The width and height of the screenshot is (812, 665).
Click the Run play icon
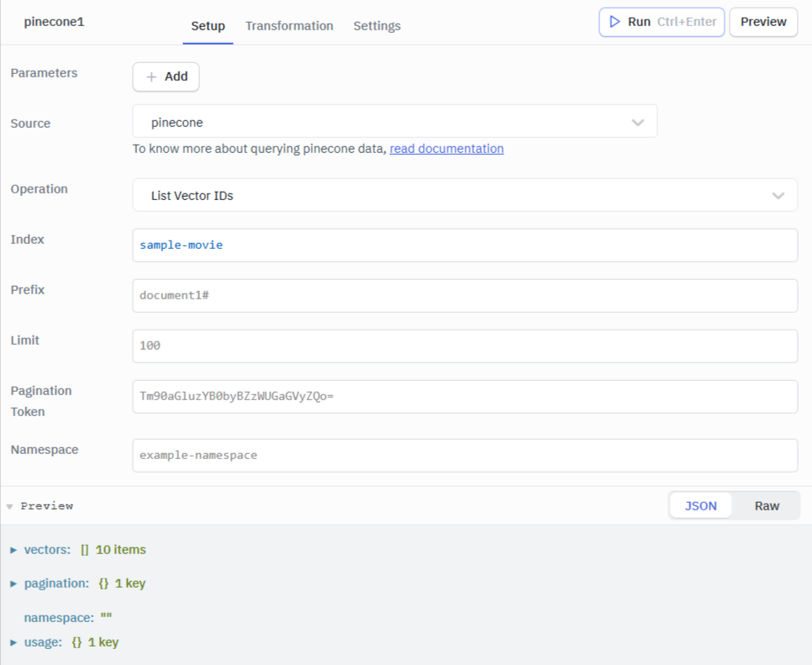tap(614, 22)
